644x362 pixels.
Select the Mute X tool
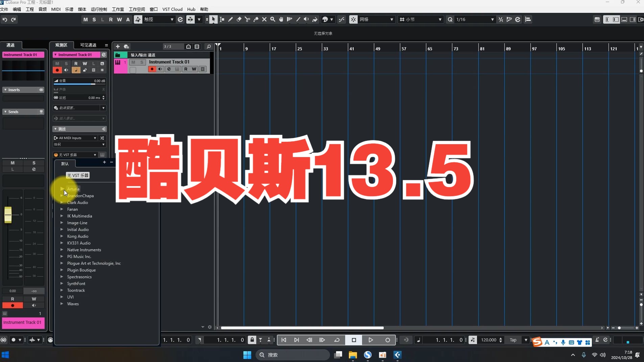tap(264, 20)
